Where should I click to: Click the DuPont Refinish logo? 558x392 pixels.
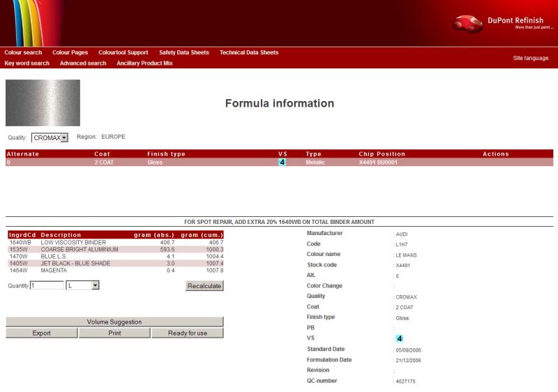[x=497, y=24]
